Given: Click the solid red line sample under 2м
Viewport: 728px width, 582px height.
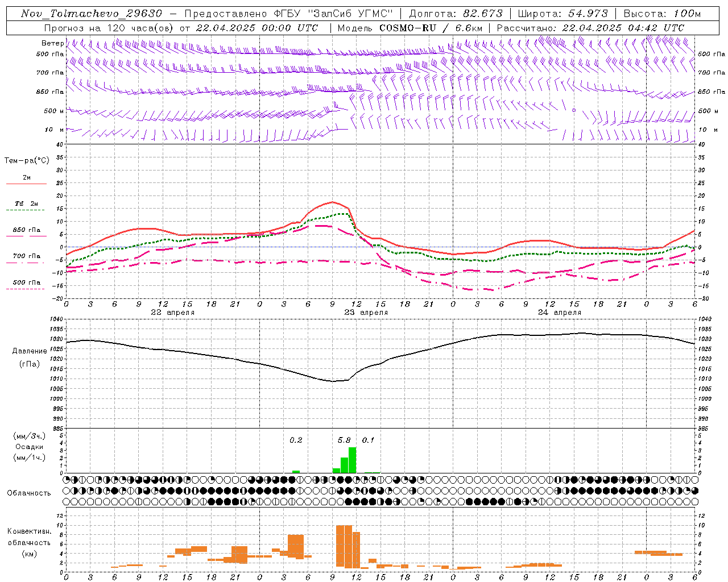Looking at the screenshot, I should (x=26, y=184).
